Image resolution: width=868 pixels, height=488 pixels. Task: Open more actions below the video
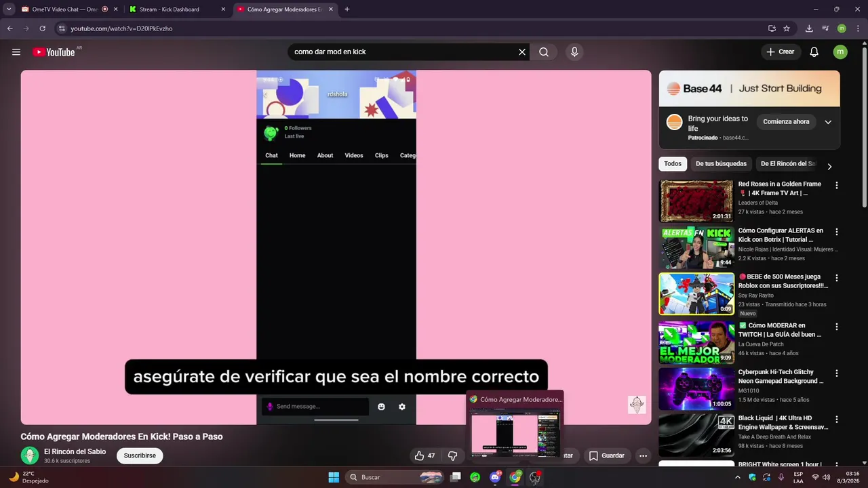(x=643, y=455)
